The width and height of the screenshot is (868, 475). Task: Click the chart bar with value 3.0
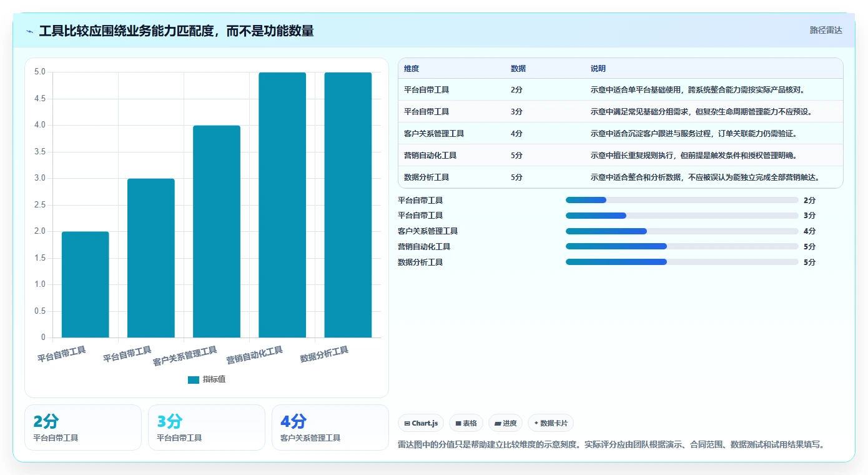[151, 258]
